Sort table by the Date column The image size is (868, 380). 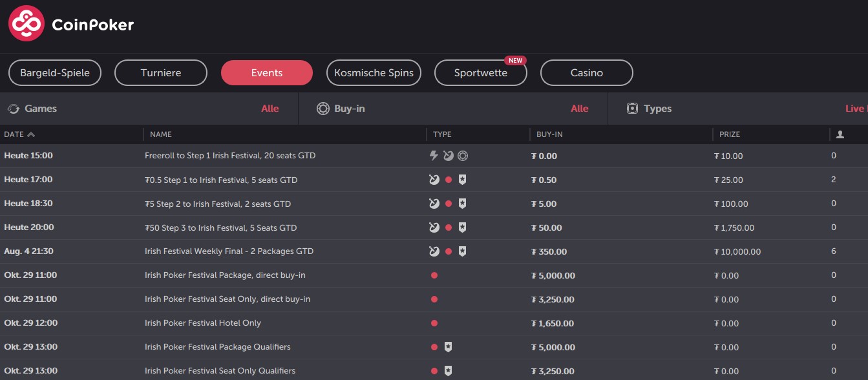click(19, 134)
